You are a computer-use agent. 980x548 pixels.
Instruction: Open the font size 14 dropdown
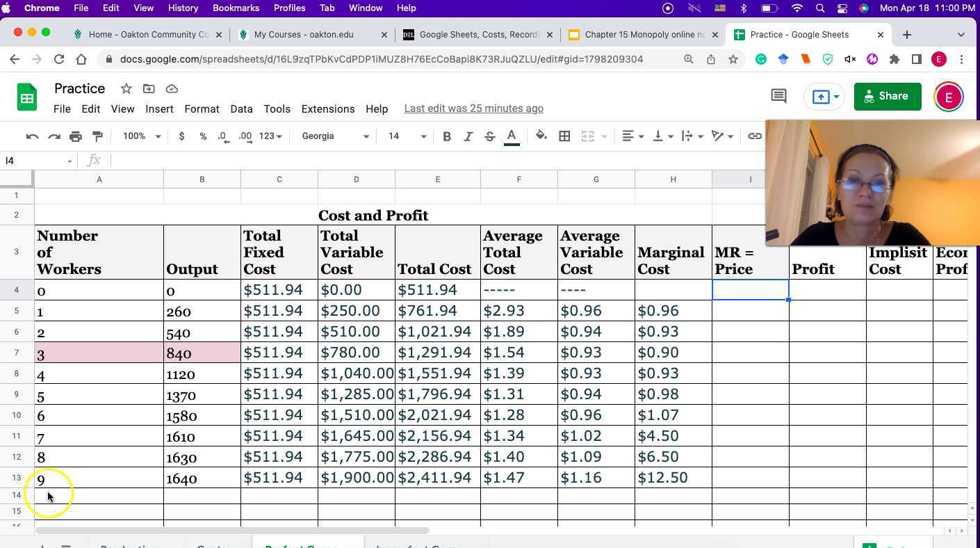click(407, 136)
